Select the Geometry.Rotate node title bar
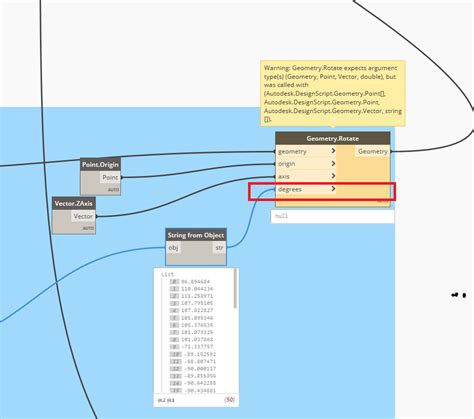The width and height of the screenshot is (474, 419). pyautogui.click(x=333, y=138)
